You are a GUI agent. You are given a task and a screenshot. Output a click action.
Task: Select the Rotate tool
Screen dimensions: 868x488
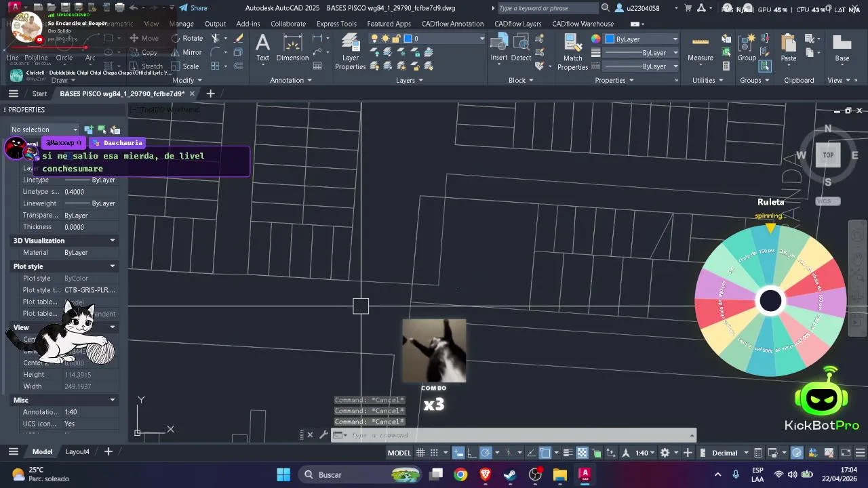tap(187, 39)
